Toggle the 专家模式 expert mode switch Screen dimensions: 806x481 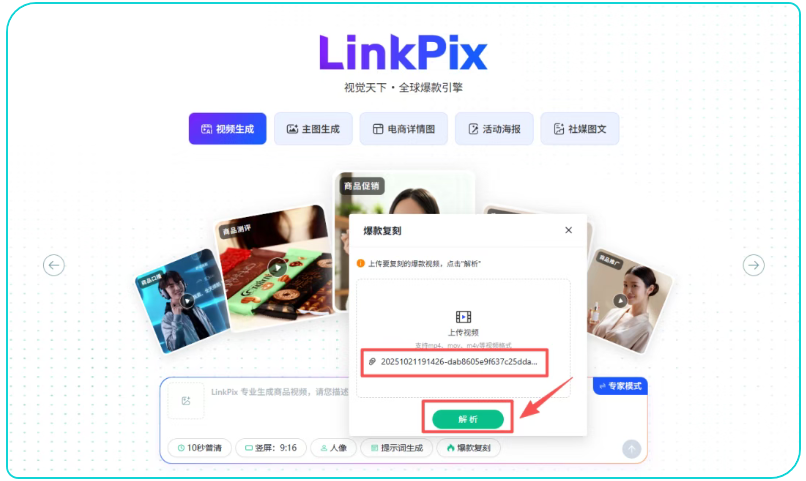(x=620, y=386)
